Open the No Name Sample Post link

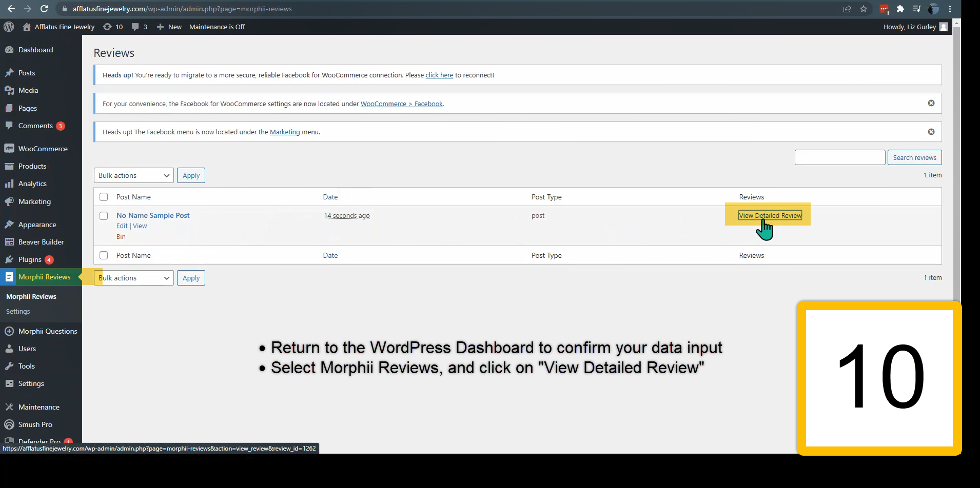click(x=153, y=215)
